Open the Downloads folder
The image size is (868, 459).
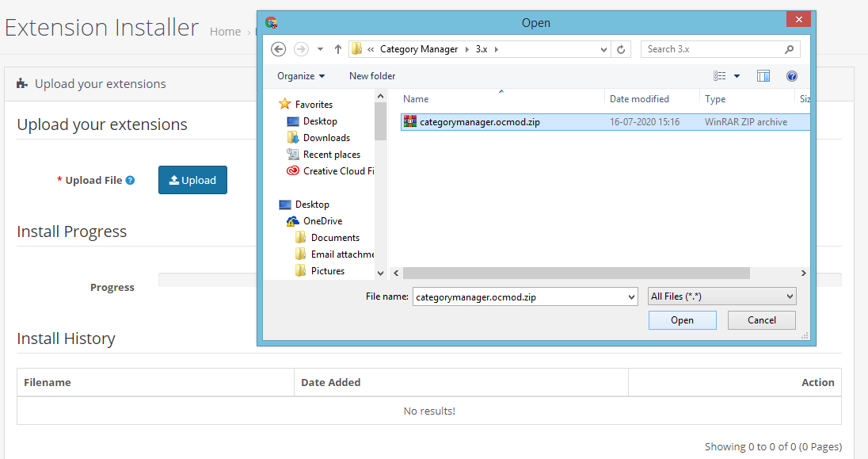(x=326, y=137)
